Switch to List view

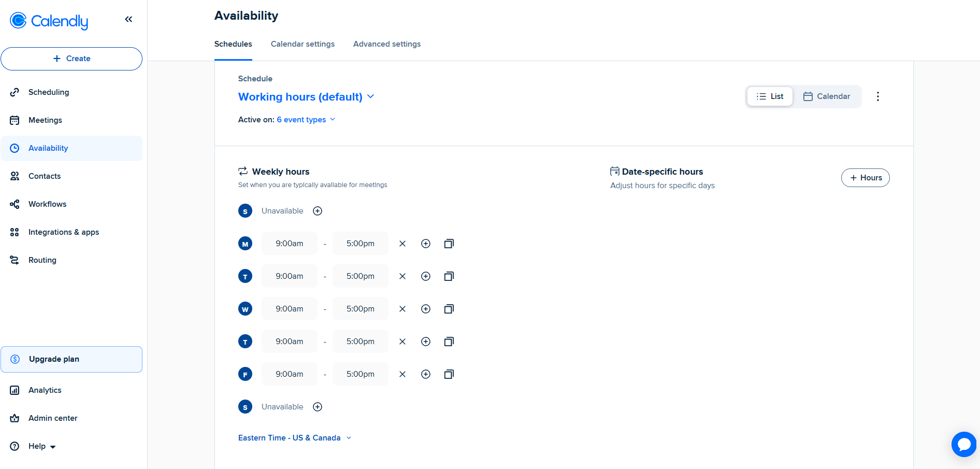pos(770,96)
